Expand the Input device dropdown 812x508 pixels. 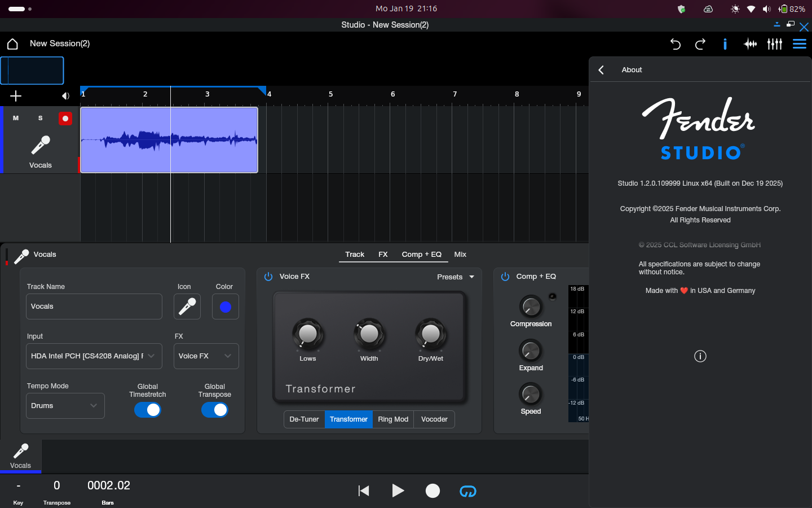pyautogui.click(x=94, y=356)
